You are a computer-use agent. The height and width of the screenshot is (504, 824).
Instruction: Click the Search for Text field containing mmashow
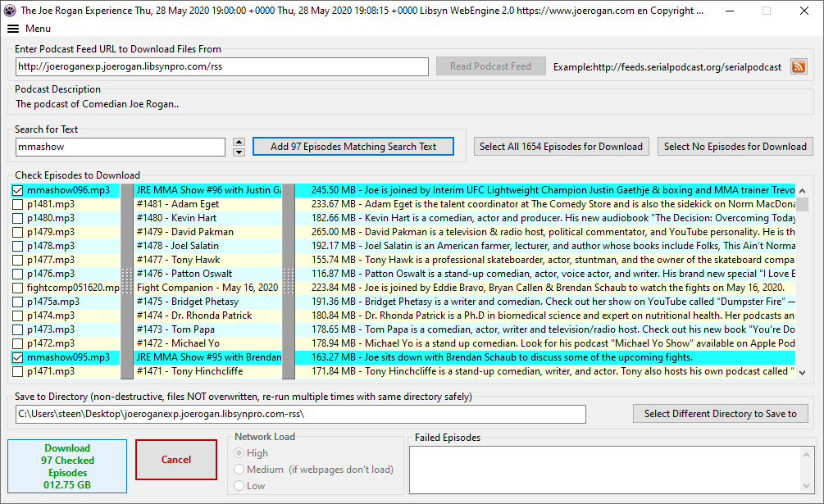[x=121, y=147]
